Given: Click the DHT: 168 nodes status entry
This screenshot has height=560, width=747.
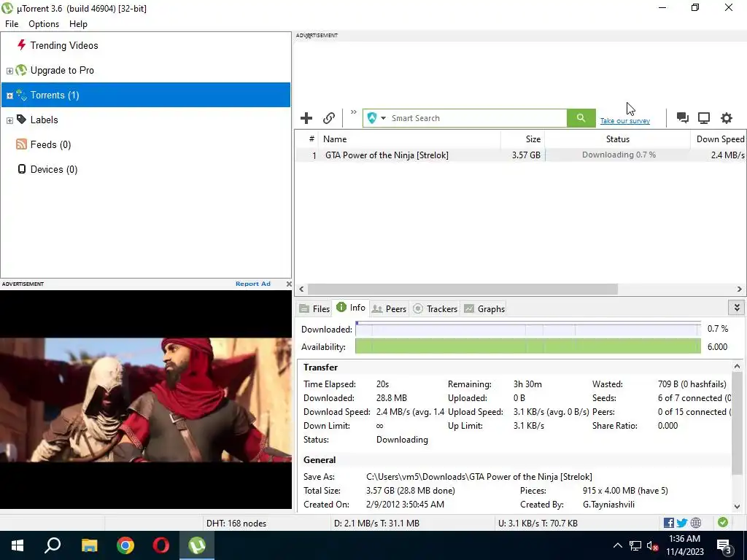Looking at the screenshot, I should pos(236,523).
